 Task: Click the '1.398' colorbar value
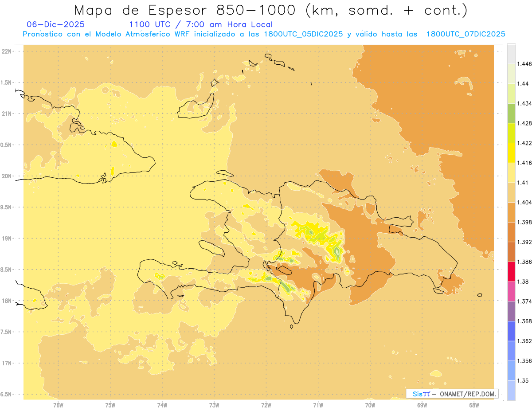tap(525, 222)
